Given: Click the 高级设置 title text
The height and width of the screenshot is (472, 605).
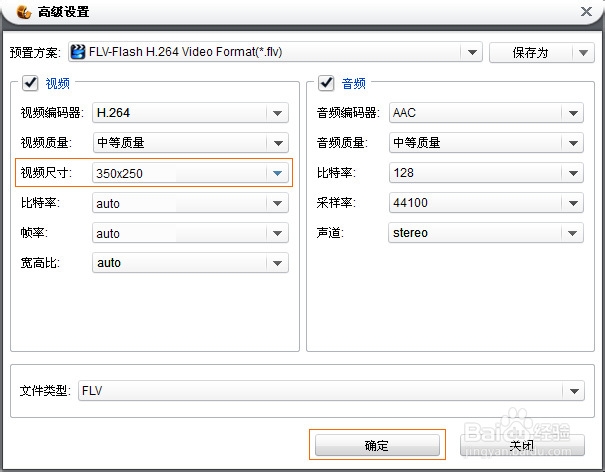Looking at the screenshot, I should click(x=64, y=12).
